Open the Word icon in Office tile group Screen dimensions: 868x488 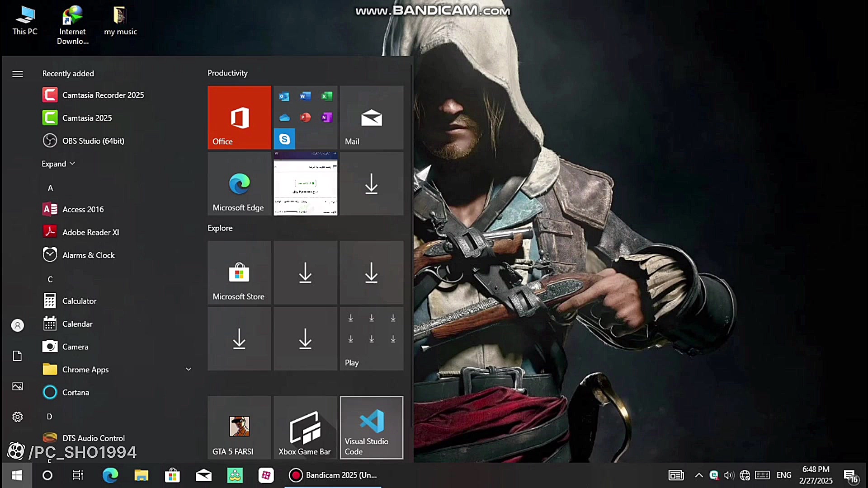[305, 96]
